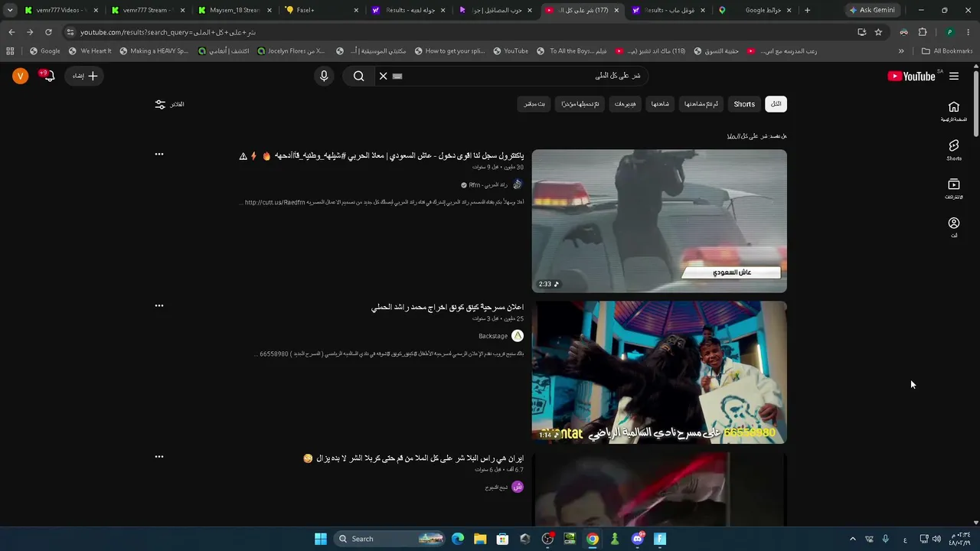
Task: Select the Videos (فيديوهات) filter chip
Action: (x=625, y=104)
